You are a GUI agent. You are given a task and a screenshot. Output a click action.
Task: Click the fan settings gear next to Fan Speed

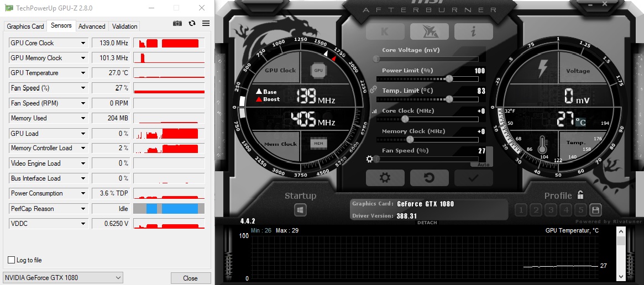click(370, 159)
